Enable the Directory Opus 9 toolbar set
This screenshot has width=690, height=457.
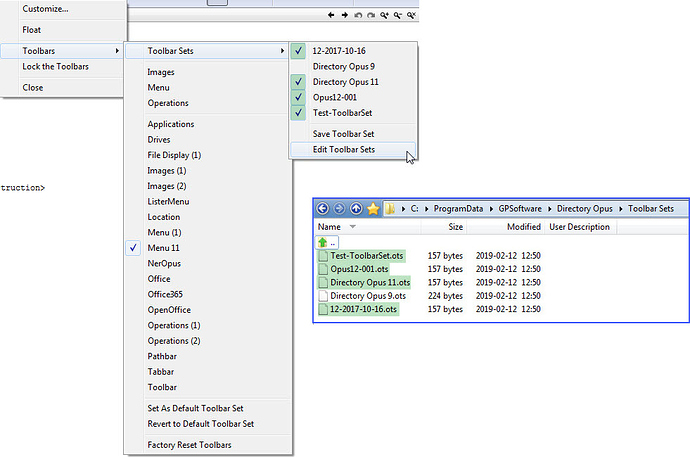[344, 67]
